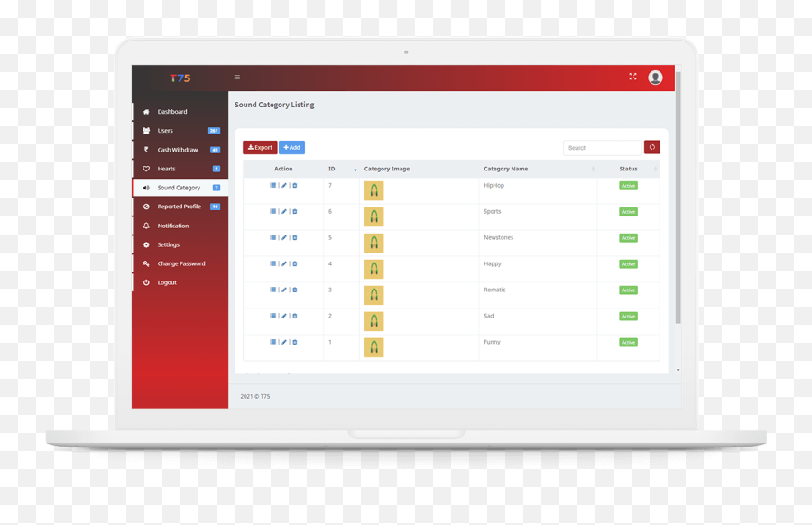This screenshot has width=812, height=525.
Task: Click the edit pencil for Sports row
Action: click(x=284, y=211)
